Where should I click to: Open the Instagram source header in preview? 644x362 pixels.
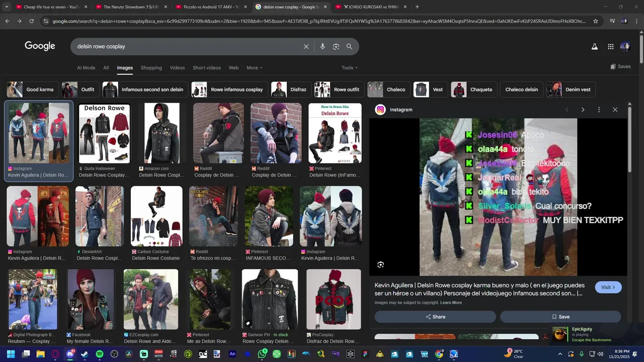click(x=394, y=110)
